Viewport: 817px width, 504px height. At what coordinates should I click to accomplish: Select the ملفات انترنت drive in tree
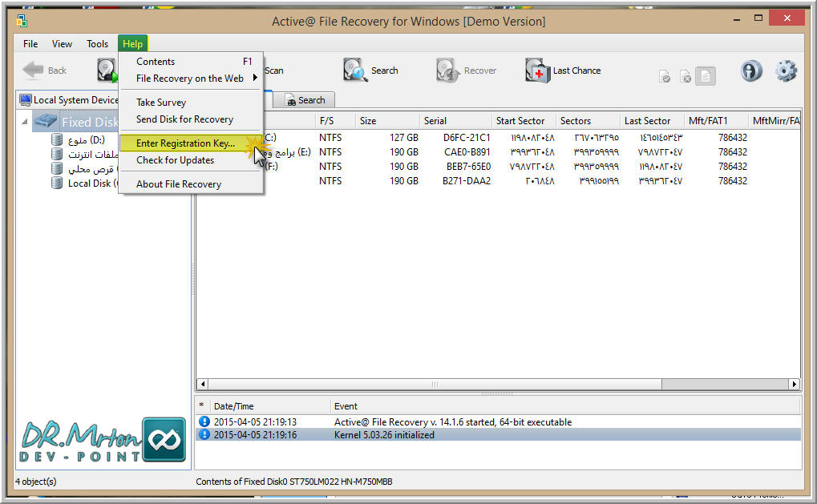[x=85, y=154]
